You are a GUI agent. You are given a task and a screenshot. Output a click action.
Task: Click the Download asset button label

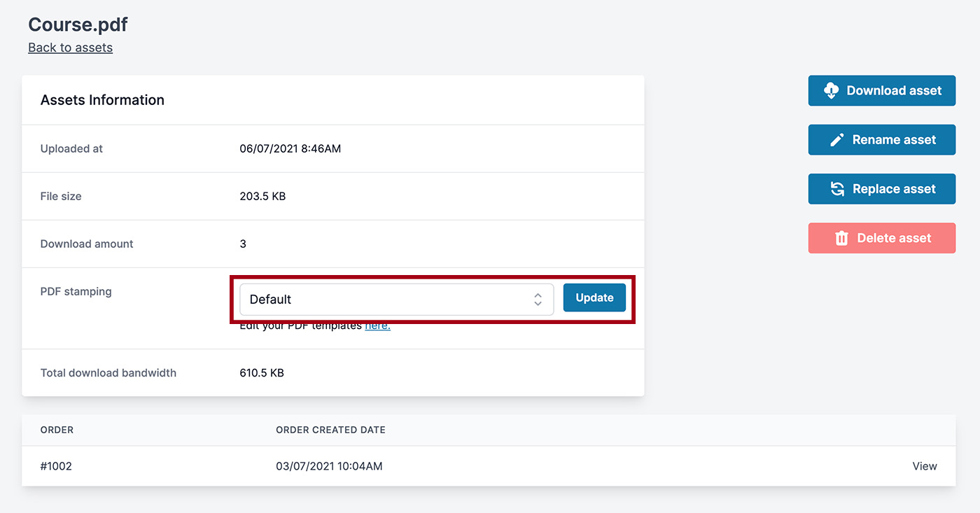click(894, 90)
